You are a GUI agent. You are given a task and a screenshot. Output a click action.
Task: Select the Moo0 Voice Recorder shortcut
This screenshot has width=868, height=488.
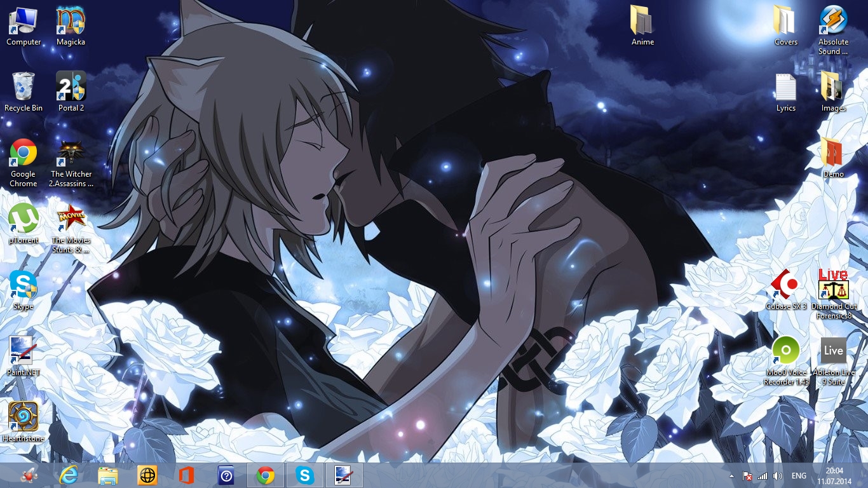[786, 361]
